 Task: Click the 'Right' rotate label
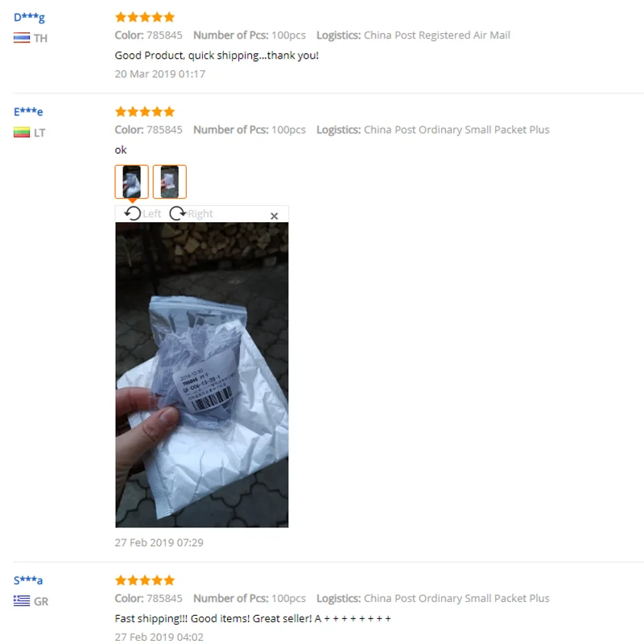[x=200, y=213]
